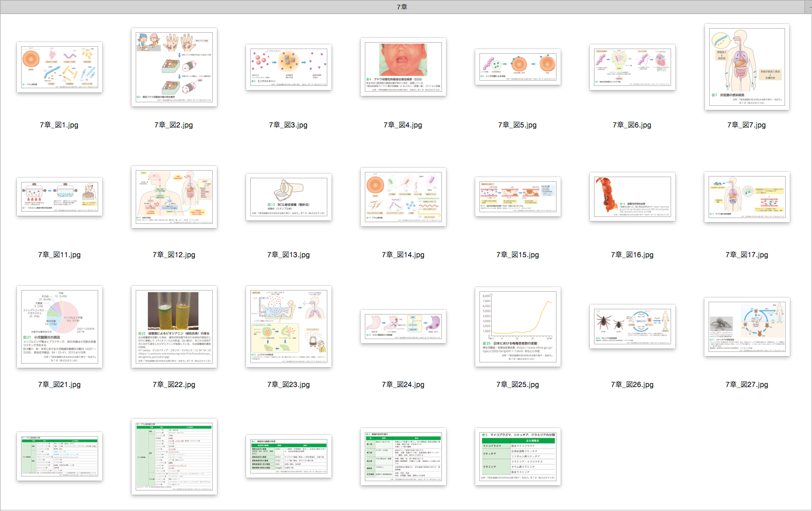Click the 7章_図16.jpg photo thumbnail
812x511 pixels.
coord(633,196)
